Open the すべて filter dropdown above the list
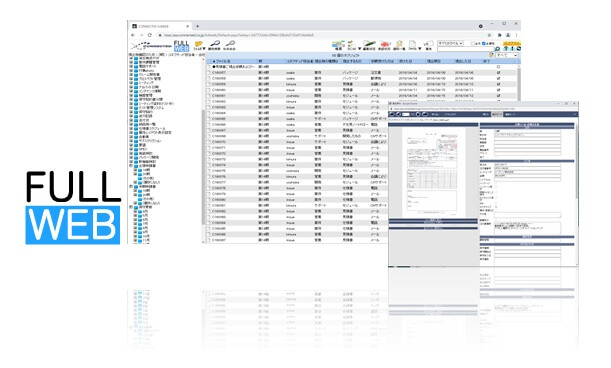Image resolution: width=611 pixels, height=368 pixels. point(507,55)
